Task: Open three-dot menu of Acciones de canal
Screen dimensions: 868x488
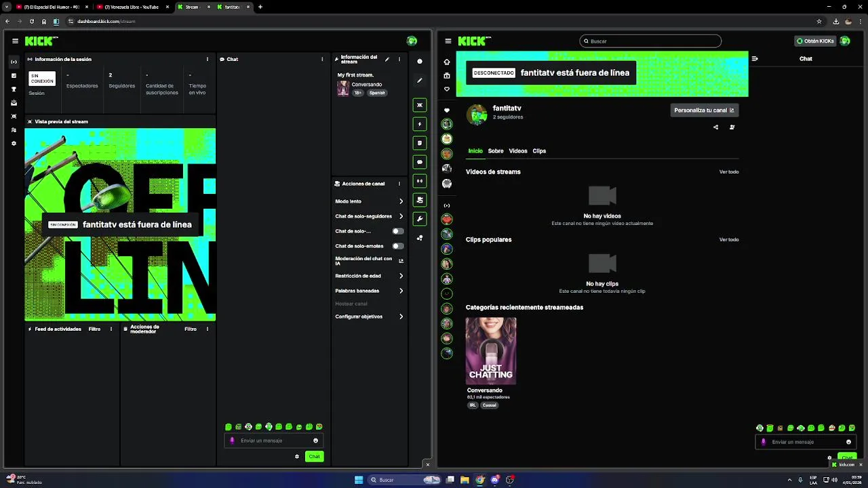Action: [399, 184]
